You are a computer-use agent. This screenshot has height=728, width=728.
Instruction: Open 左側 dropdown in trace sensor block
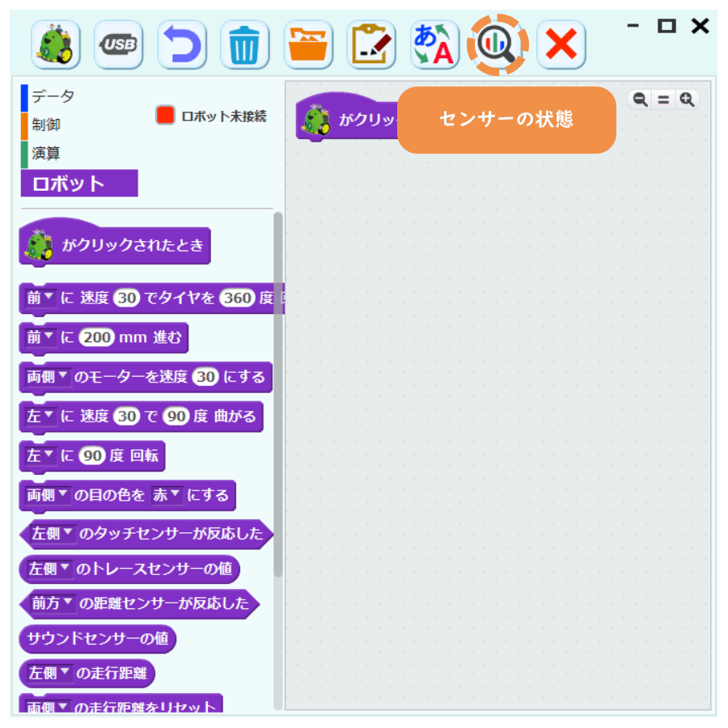(x=49, y=569)
